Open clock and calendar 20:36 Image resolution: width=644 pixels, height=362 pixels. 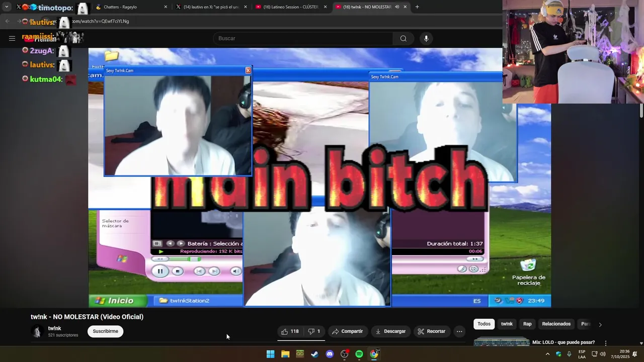coord(620,354)
